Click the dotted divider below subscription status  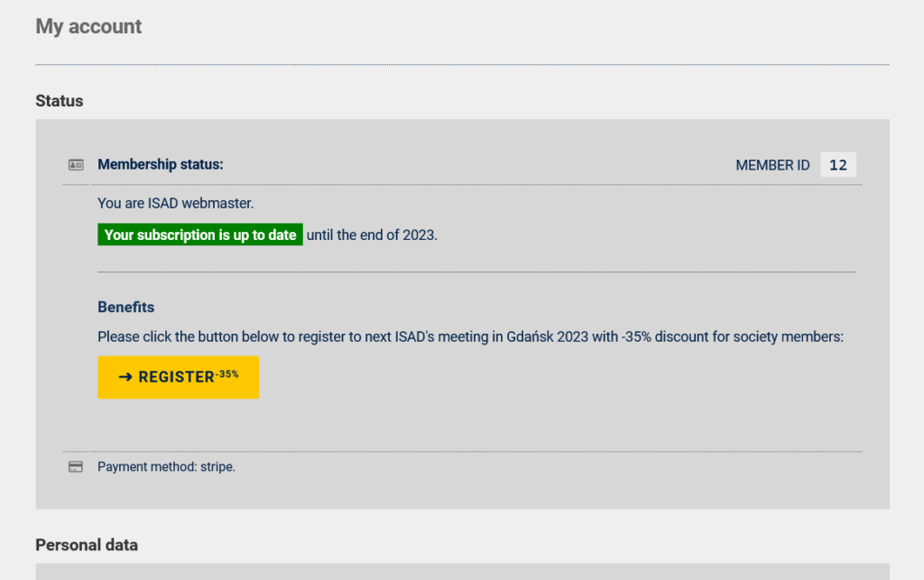pyautogui.click(x=476, y=272)
